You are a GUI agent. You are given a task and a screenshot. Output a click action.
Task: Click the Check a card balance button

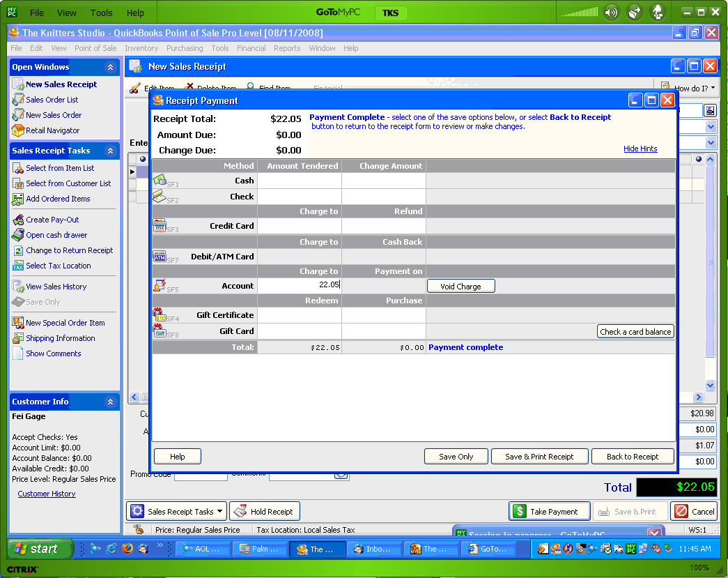coord(635,332)
